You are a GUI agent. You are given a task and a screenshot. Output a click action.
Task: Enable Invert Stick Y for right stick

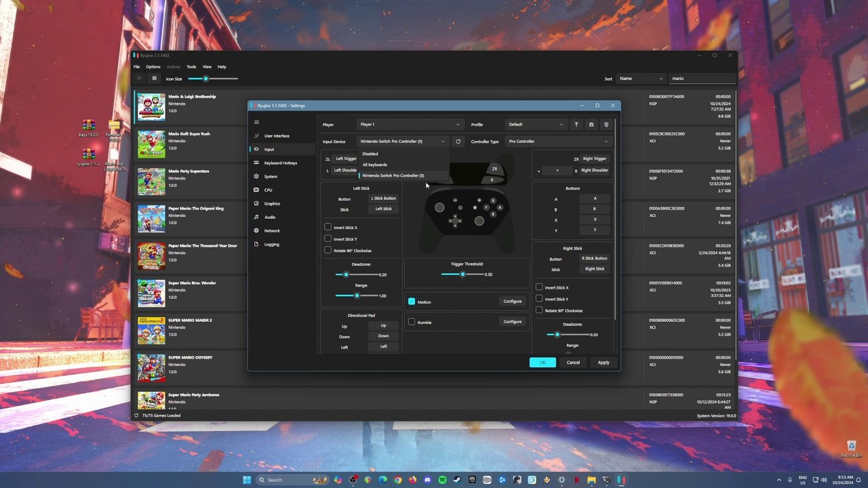[540, 299]
